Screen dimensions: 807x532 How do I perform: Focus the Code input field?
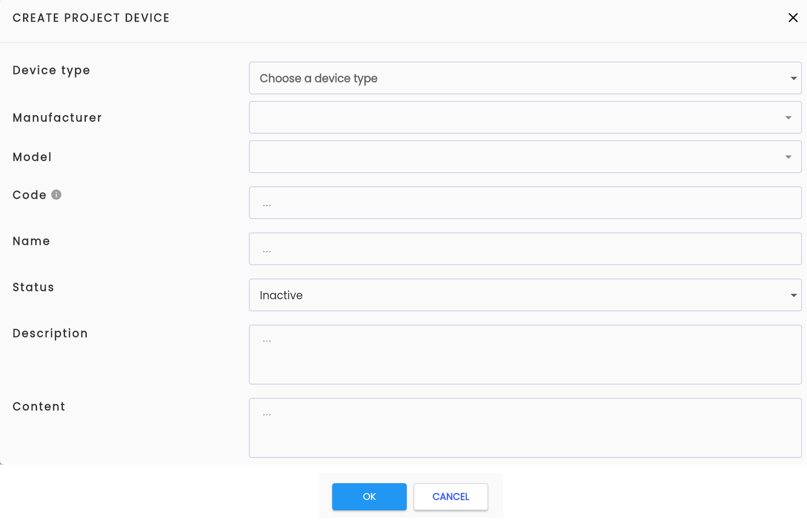(525, 203)
